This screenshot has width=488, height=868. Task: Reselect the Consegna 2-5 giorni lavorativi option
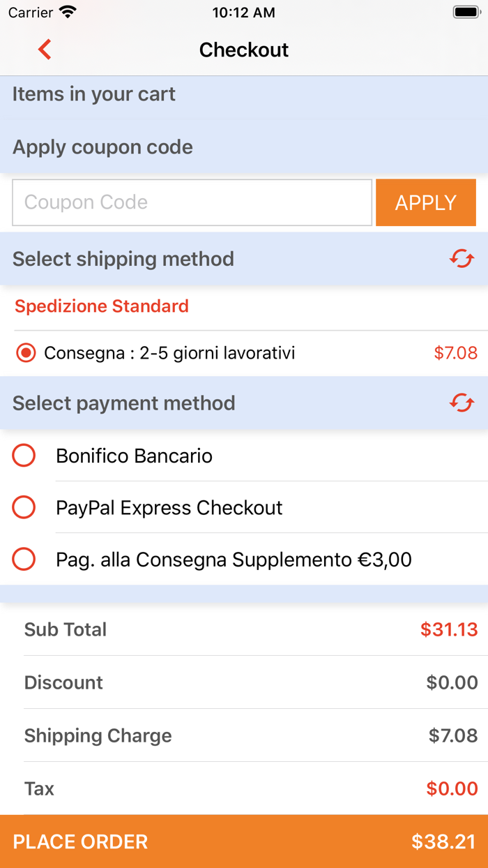click(25, 352)
